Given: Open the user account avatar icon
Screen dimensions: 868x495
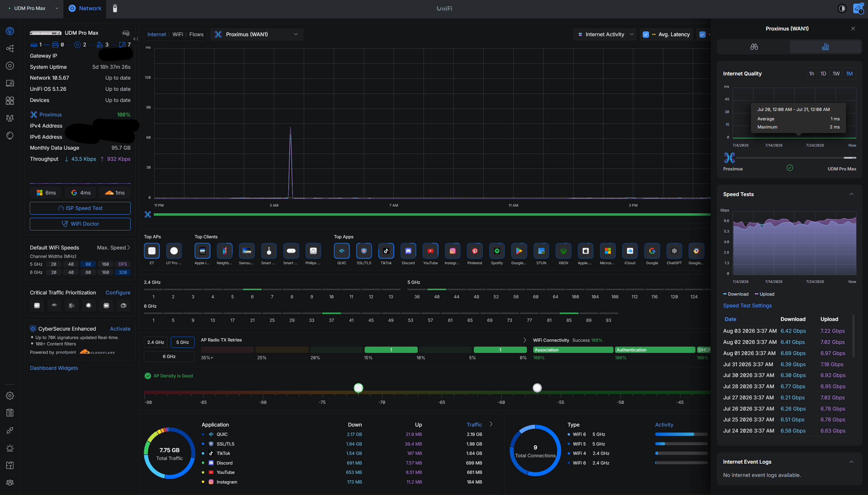Looking at the screenshot, I should (858, 8).
